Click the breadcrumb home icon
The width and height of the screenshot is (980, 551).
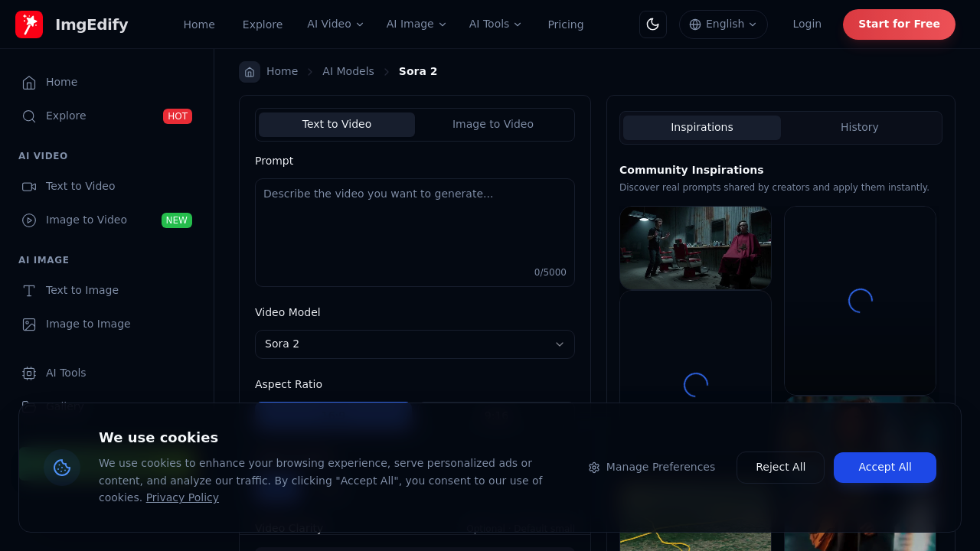250,72
